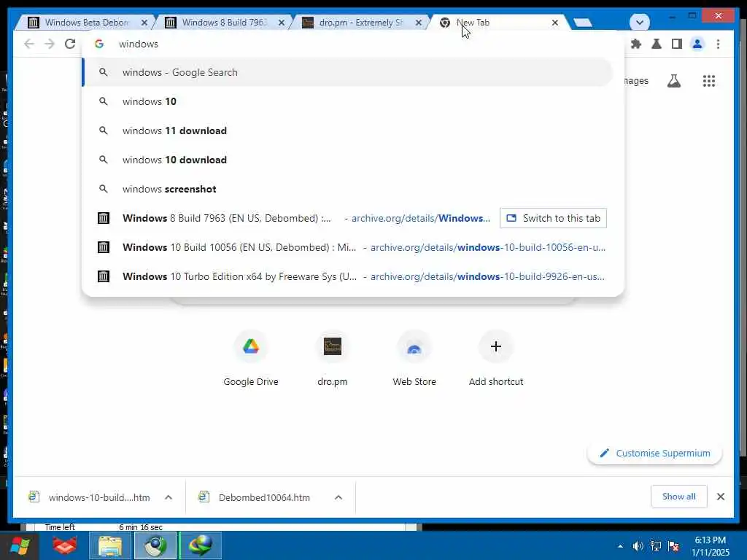Open the three-dot browser menu
Screen dimensions: 747x560
pos(718,44)
